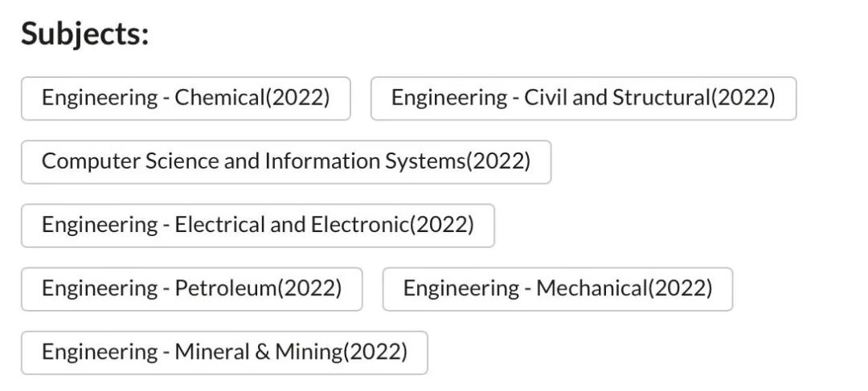The image size is (868, 391).
Task: Select the Information Systems subject button
Action: [286, 161]
